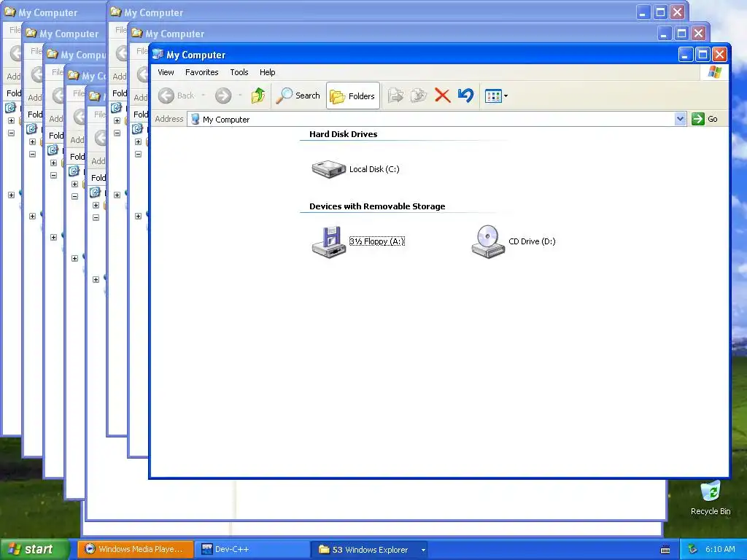Click the Safely Remove Hardware tray icon
The image size is (747, 560).
tap(693, 550)
